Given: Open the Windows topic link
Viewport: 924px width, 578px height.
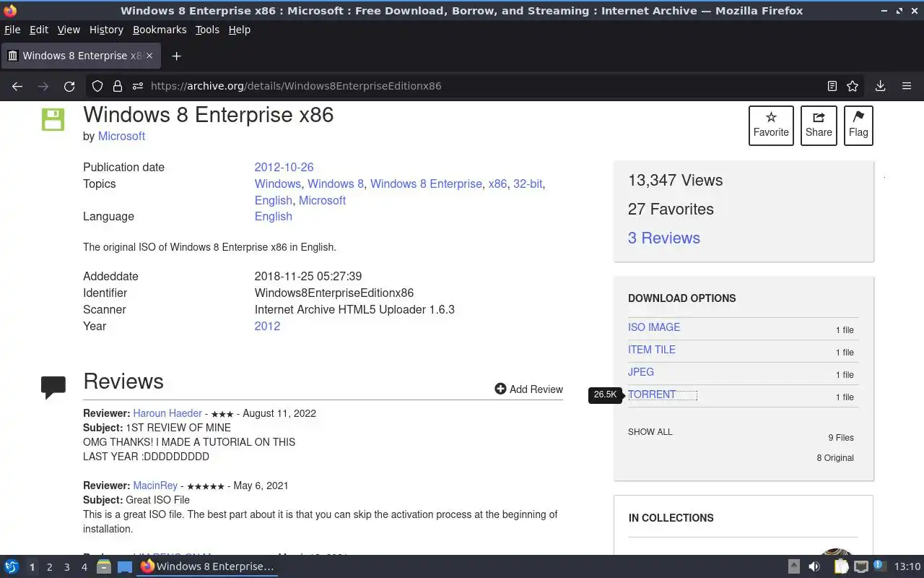Looking at the screenshot, I should point(277,184).
